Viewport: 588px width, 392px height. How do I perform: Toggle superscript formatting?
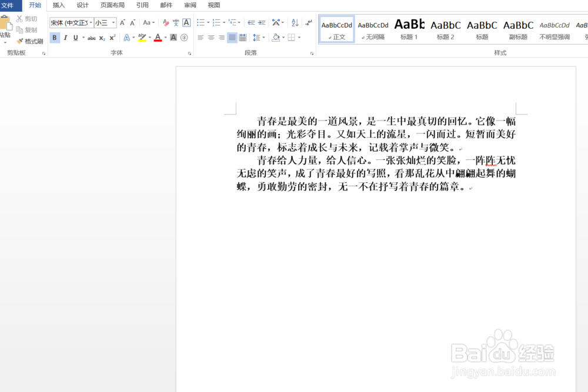112,37
